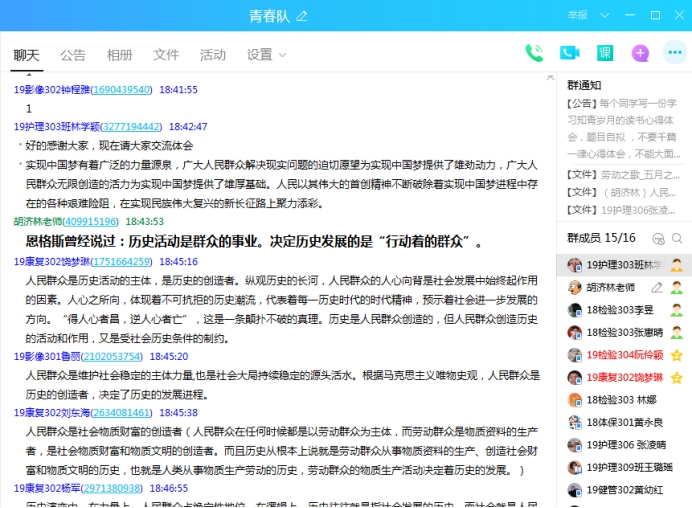
Task: Expand the 设置 dropdown menu
Action: pyautogui.click(x=266, y=55)
